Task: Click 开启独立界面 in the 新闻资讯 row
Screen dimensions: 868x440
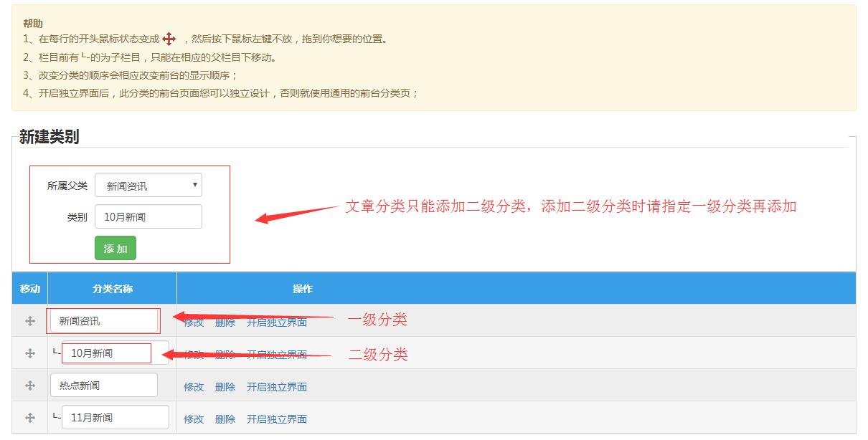Action: (x=277, y=322)
